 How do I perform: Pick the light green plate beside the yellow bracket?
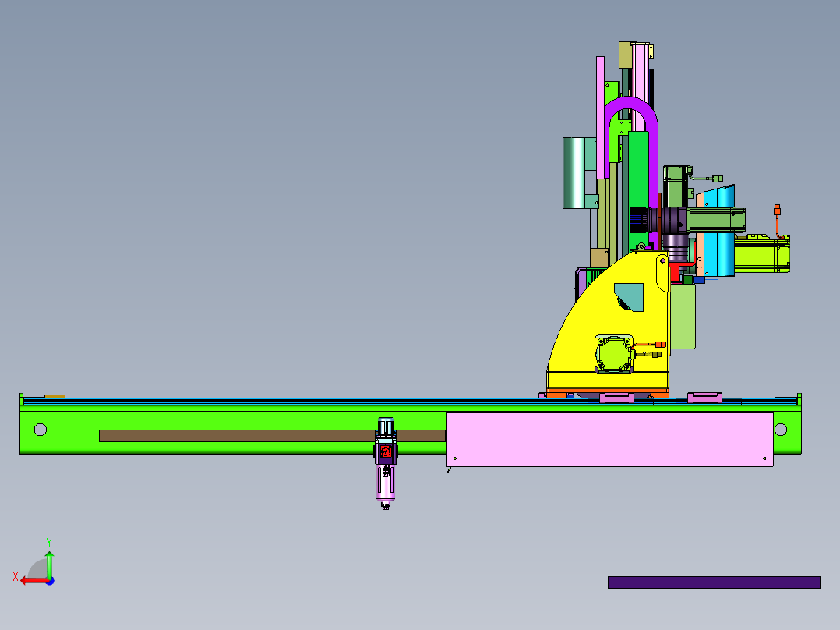point(683,316)
